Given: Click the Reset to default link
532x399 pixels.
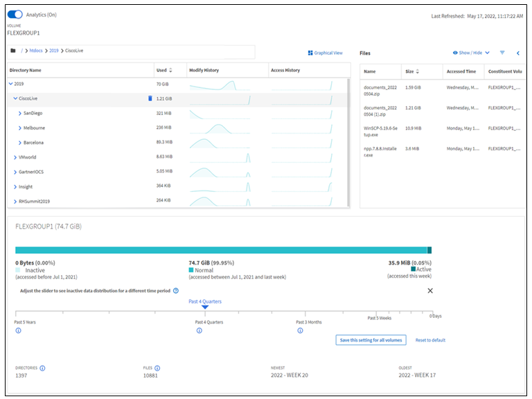Looking at the screenshot, I should coord(430,340).
